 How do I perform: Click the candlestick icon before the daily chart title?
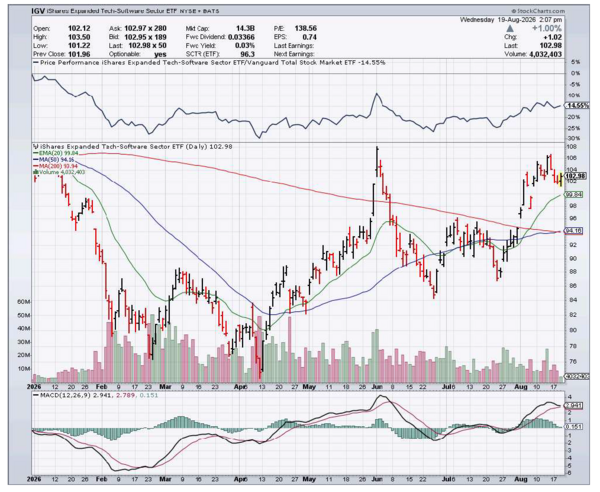[35, 147]
